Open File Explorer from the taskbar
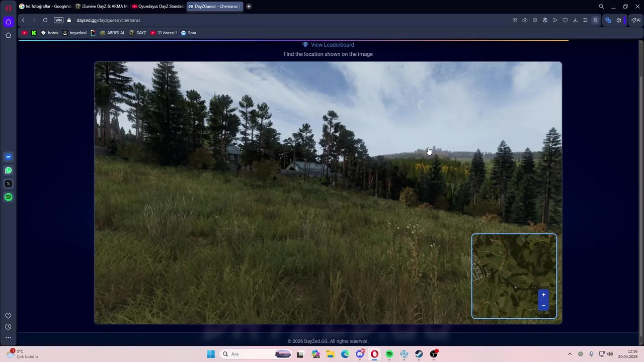Screen dimensions: 644x362 point(331,354)
